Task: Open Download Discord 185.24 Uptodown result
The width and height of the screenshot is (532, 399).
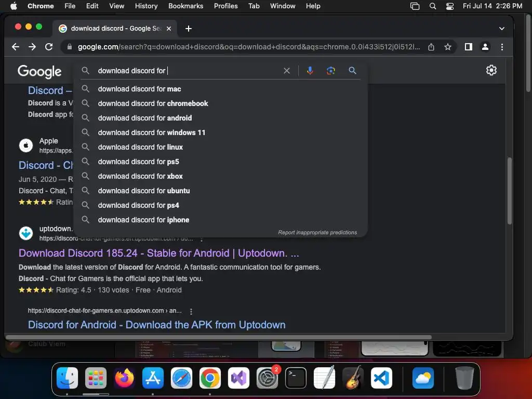Action: (x=159, y=253)
